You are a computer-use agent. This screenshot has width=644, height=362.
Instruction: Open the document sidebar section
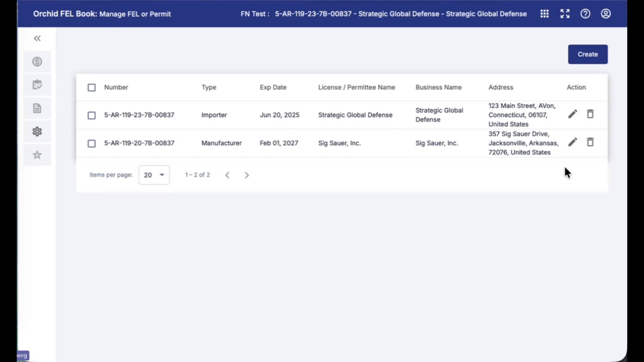click(x=37, y=108)
